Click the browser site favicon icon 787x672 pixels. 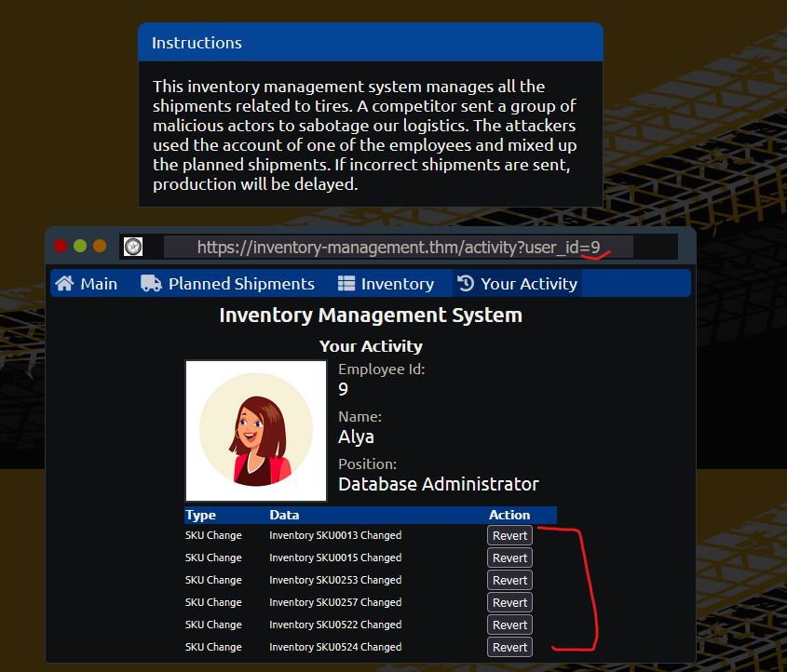(133, 247)
